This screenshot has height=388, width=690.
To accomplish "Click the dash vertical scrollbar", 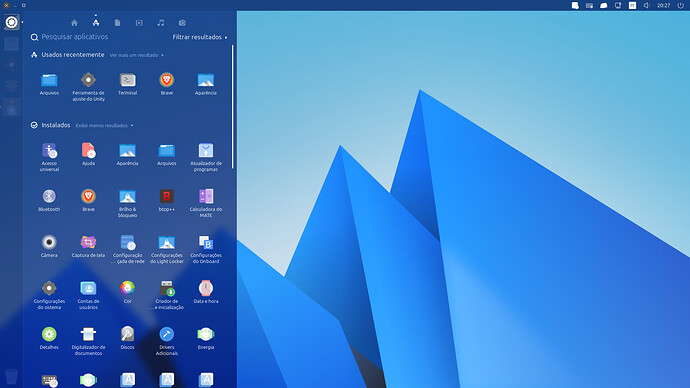I will click(232, 107).
